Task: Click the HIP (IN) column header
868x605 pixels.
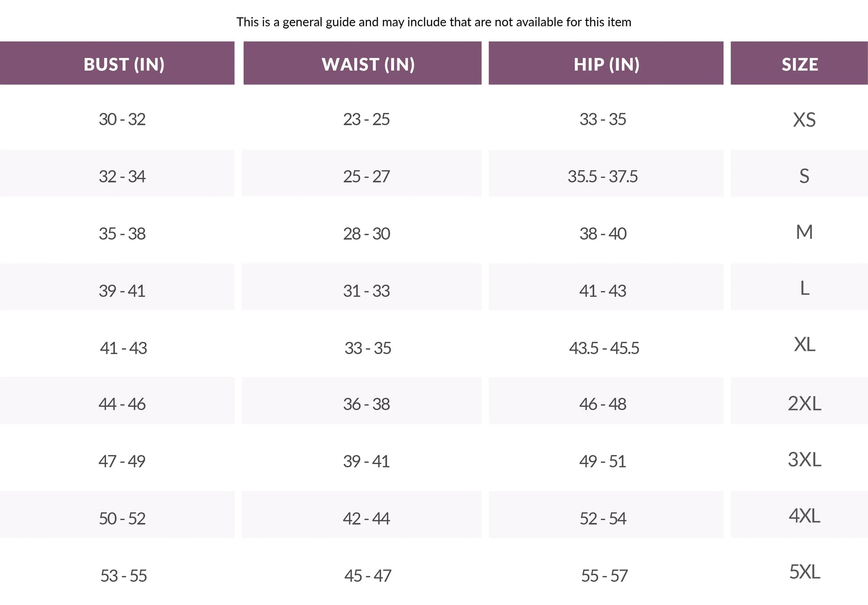Action: click(606, 63)
